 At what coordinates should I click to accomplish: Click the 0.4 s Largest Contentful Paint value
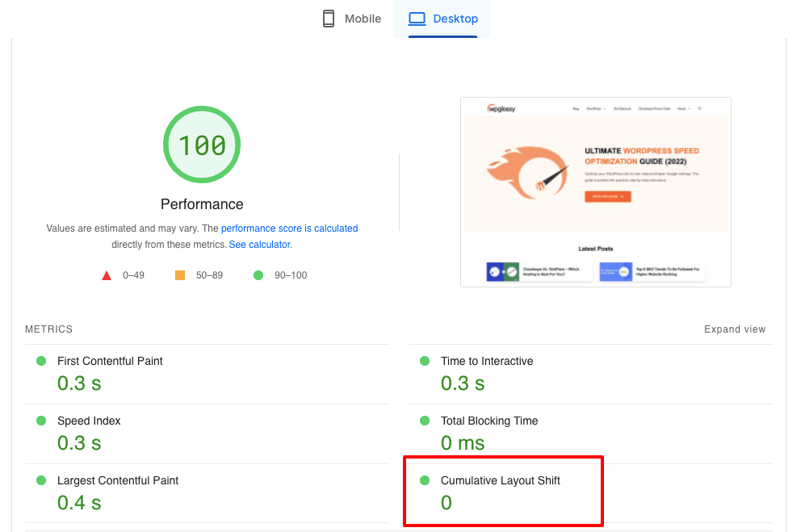point(79,503)
